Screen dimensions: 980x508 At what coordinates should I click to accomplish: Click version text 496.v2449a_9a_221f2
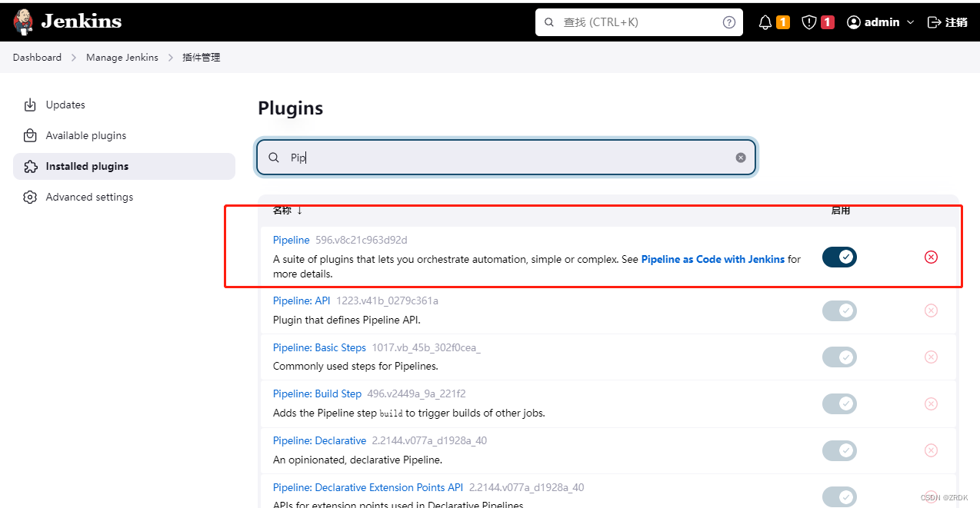point(416,393)
